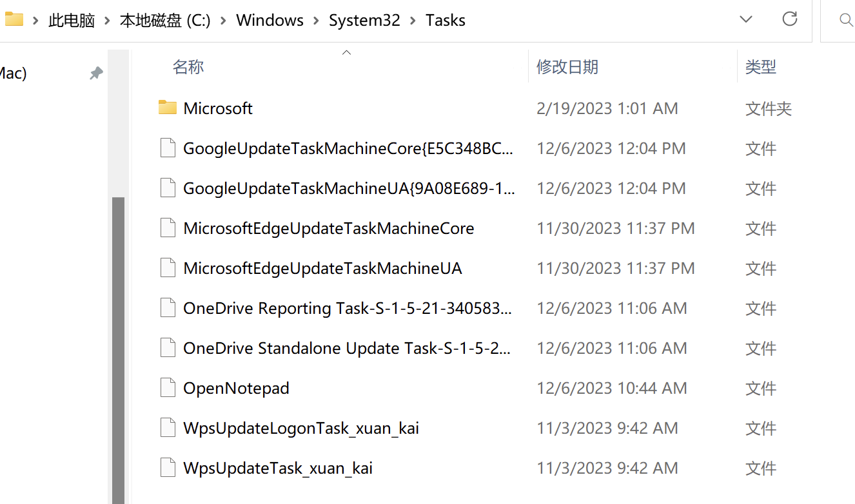Viewport: 855px width, 504px height.
Task: Go to the 本地磁盘 (C:) breadcrumb
Action: pos(165,20)
